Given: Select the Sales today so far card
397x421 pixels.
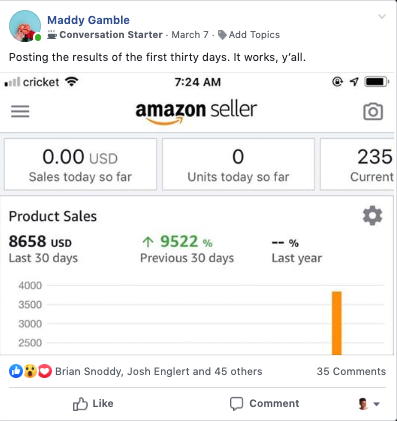Looking at the screenshot, I should [x=80, y=164].
